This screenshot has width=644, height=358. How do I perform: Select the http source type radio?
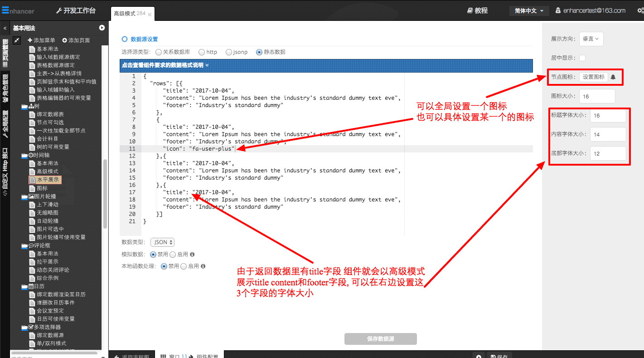[202, 52]
